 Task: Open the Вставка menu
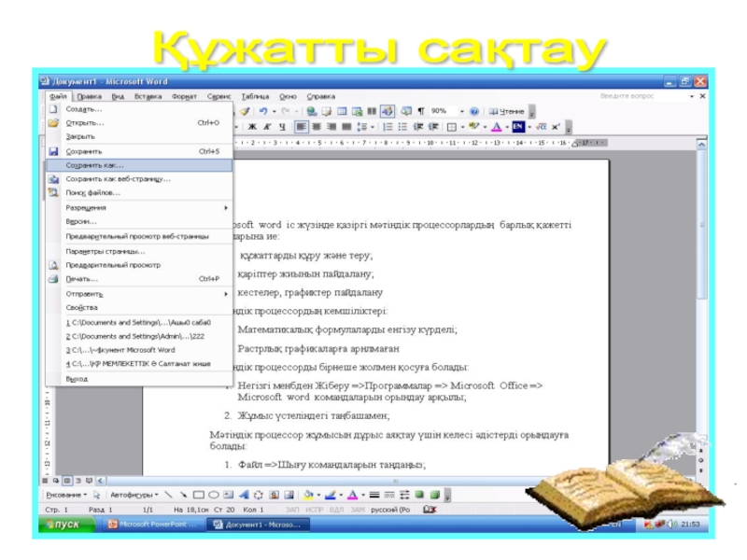(x=148, y=96)
